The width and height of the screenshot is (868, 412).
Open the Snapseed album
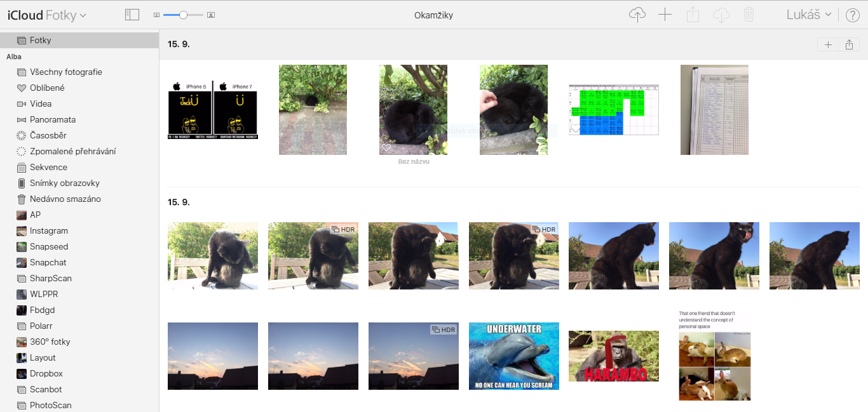pyautogui.click(x=79, y=246)
